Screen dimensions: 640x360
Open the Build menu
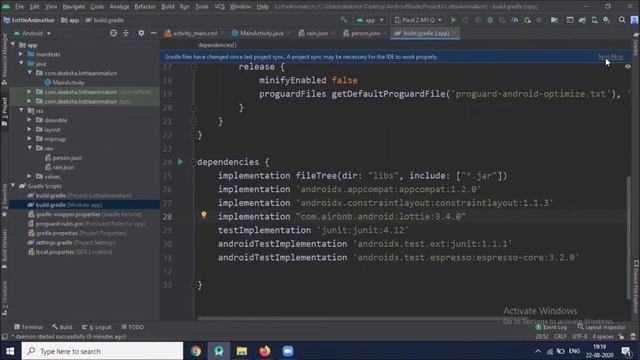(167, 7)
